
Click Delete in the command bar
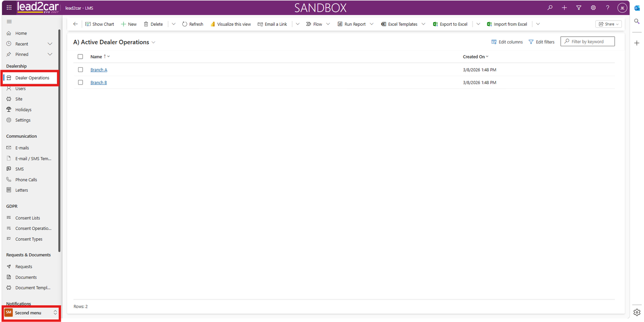(x=153, y=24)
